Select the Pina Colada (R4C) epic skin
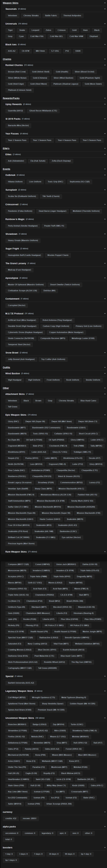The height and width of the screenshot is (868, 107). tap(16, 470)
